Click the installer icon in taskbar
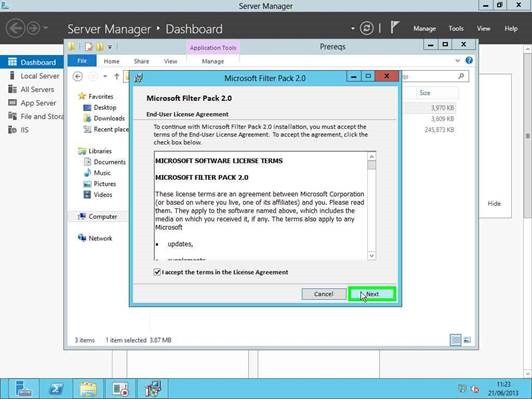Screen dimensions: 532x399 click(x=153, y=389)
